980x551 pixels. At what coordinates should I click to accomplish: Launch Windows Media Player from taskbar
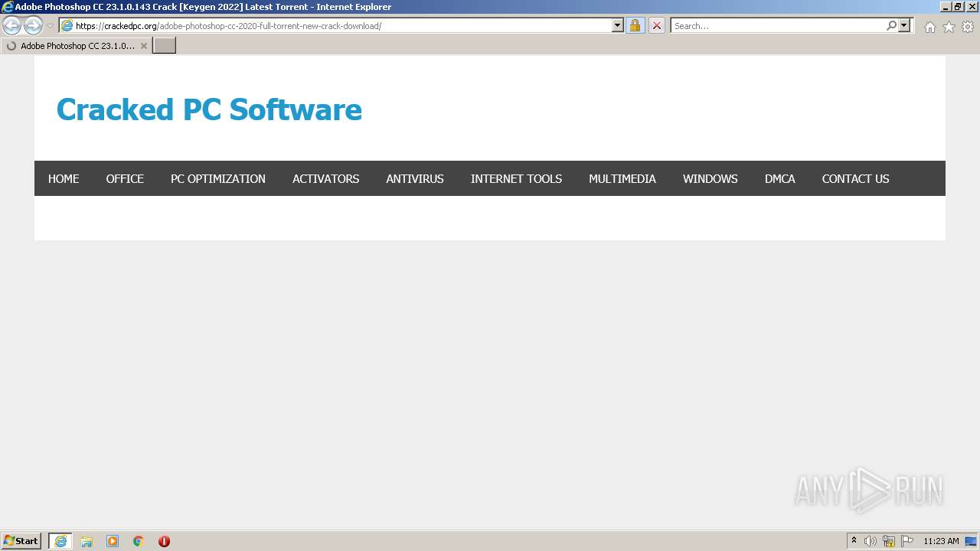113,541
